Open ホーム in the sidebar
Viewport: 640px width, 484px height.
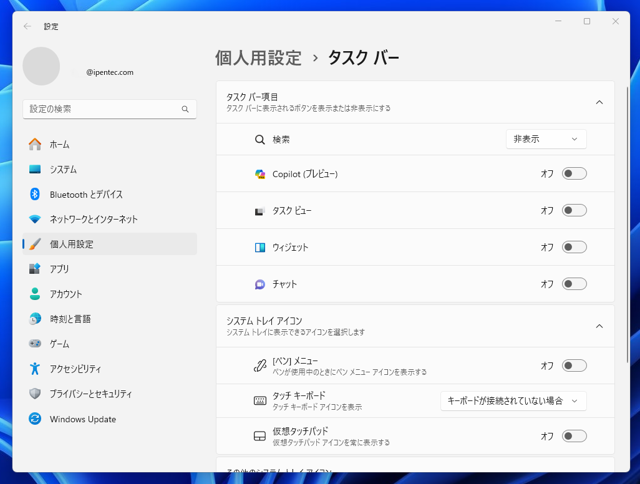[109, 144]
